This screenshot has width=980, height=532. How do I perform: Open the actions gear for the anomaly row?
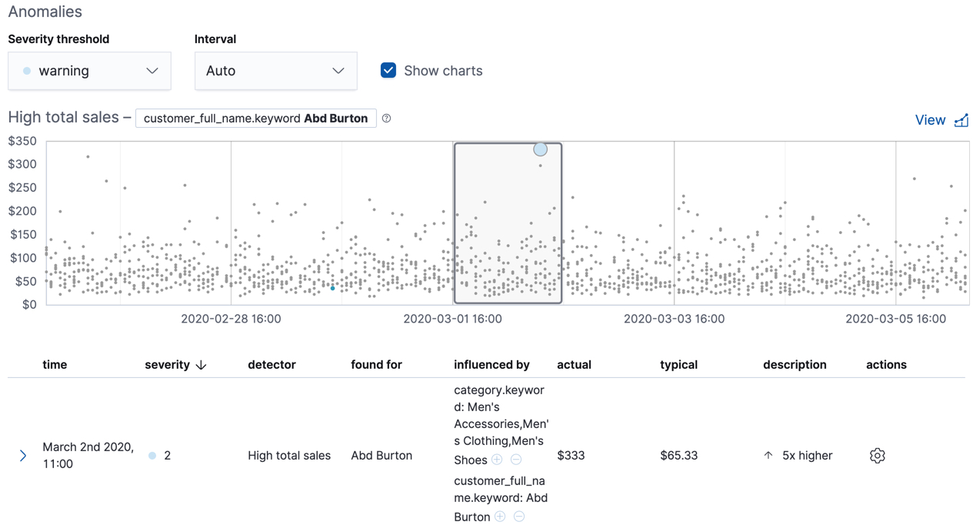click(x=877, y=455)
